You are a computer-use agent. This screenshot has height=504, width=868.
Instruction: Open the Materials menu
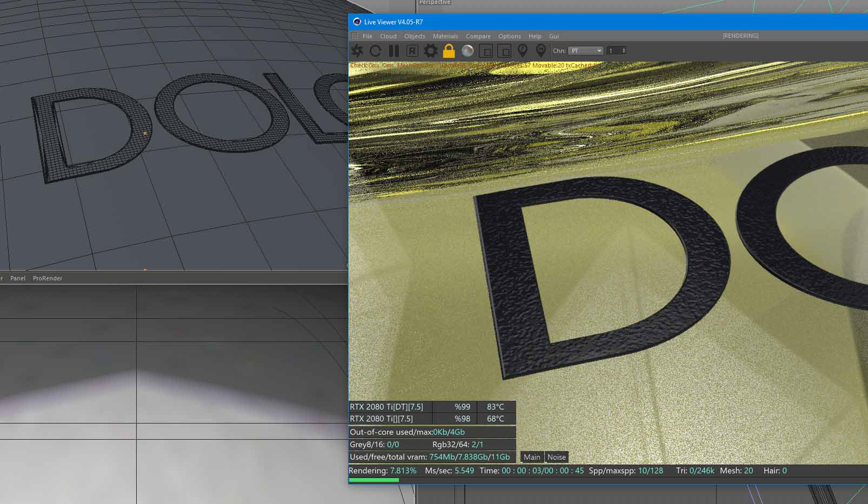pos(445,36)
